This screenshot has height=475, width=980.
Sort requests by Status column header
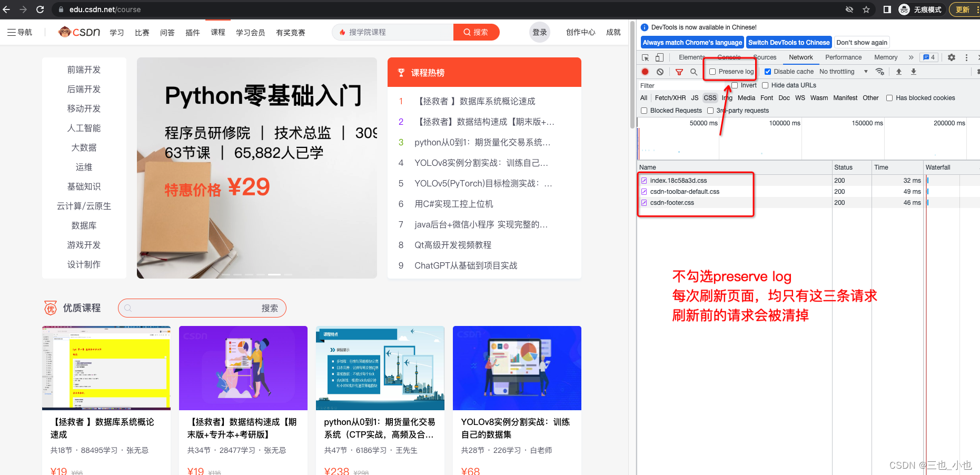tap(852, 167)
